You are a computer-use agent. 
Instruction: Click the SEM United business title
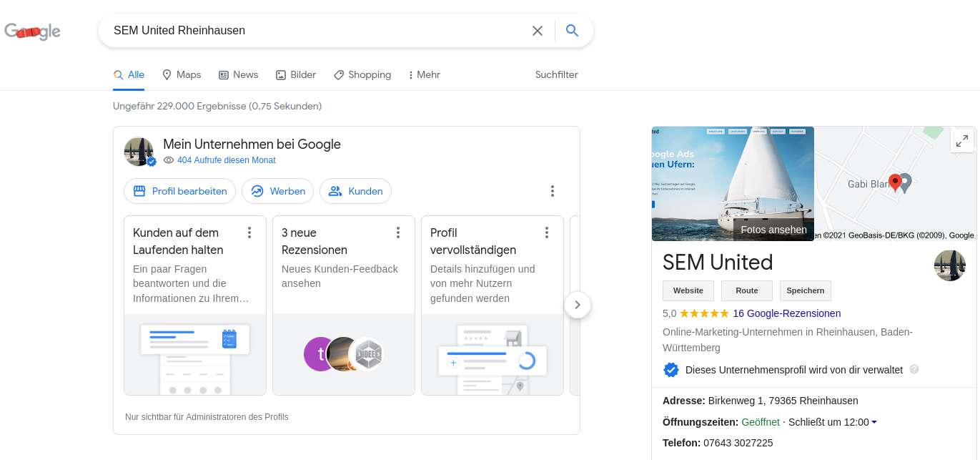coord(718,263)
